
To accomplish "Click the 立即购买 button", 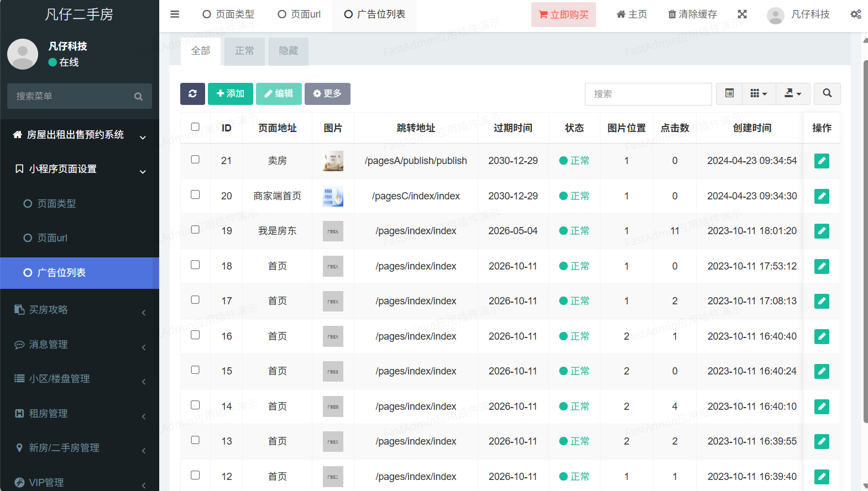I will [563, 15].
